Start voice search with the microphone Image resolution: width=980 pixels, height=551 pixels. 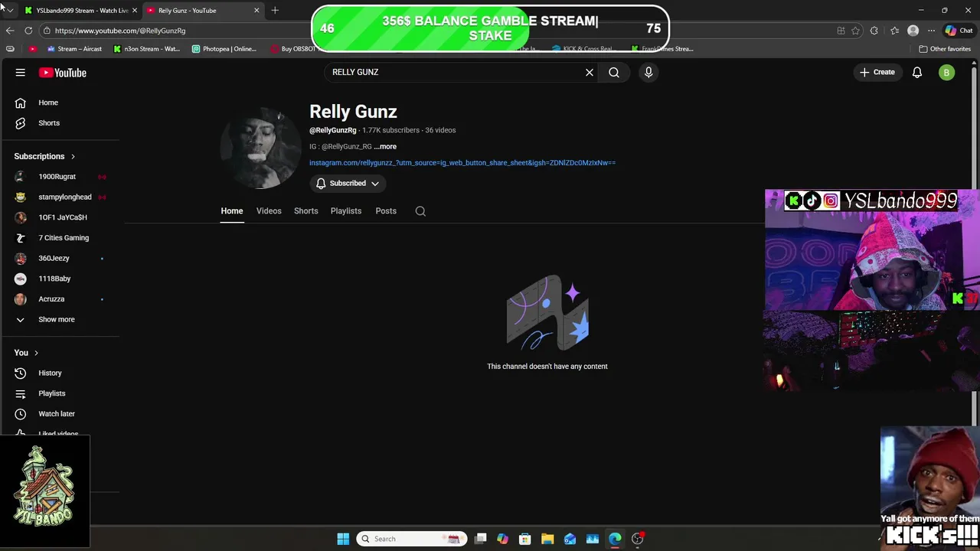(648, 72)
